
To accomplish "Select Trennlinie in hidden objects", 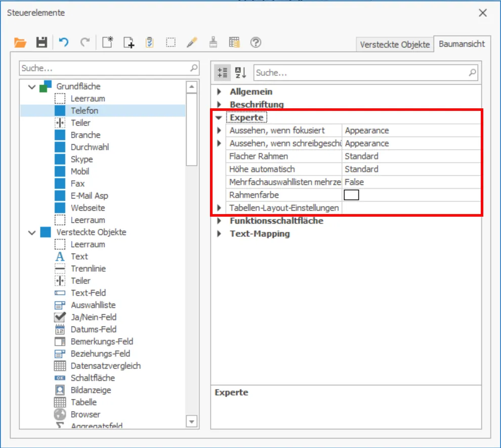I will (88, 268).
